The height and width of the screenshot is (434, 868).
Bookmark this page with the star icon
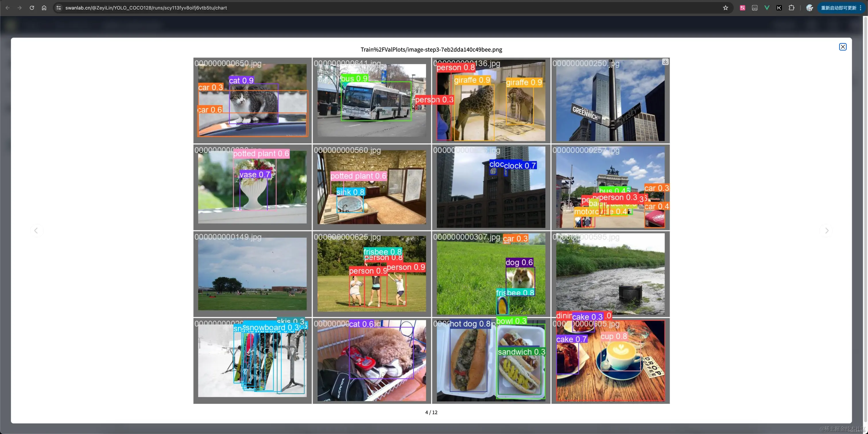725,8
